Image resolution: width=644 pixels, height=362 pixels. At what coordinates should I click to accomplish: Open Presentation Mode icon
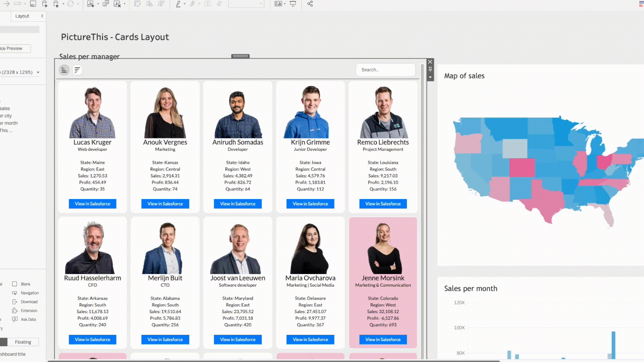293,4
